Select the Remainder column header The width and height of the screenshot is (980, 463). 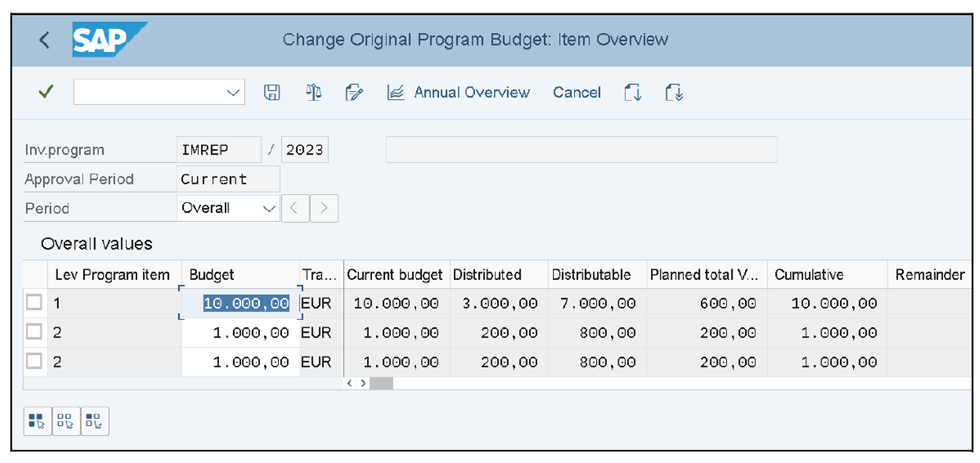pos(930,275)
